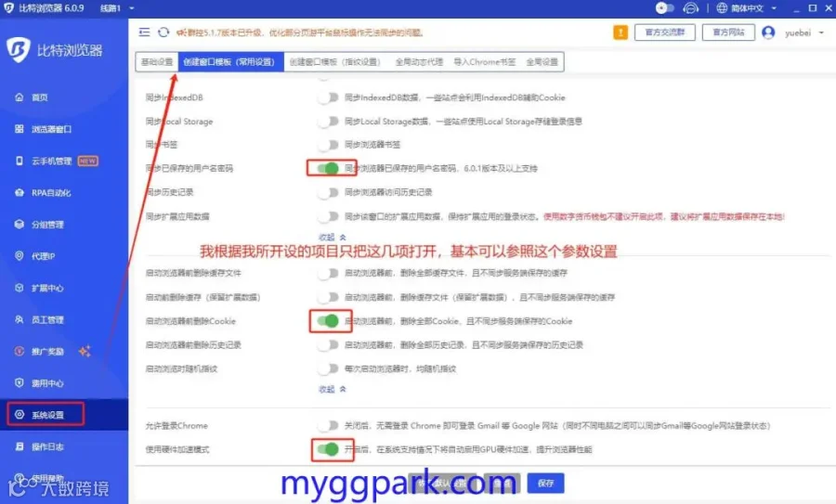836x504 pixels.
Task: Click the orange upgrade arrow icon
Action: point(620,32)
